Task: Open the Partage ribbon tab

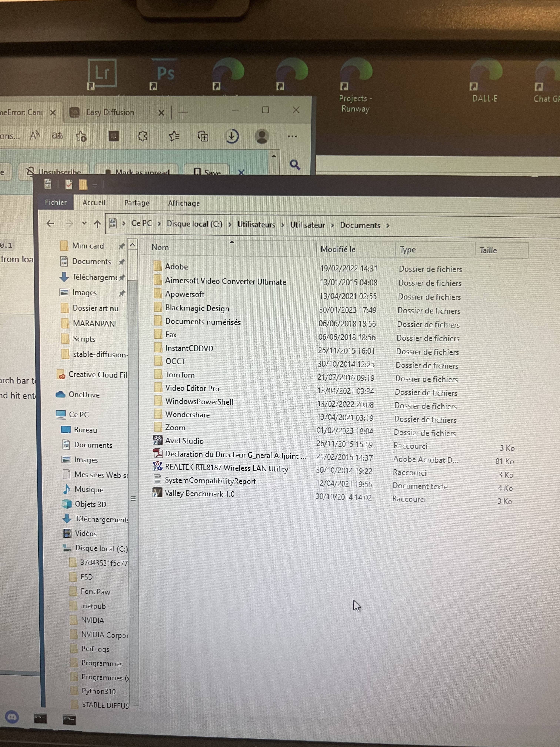Action: pyautogui.click(x=137, y=203)
